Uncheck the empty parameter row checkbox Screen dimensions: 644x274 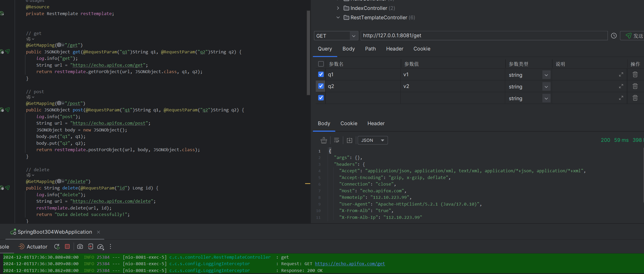click(321, 98)
